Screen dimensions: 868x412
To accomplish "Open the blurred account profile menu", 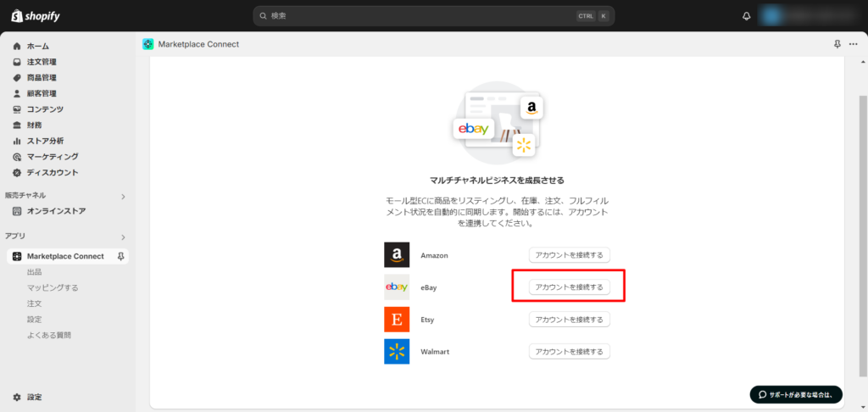I will point(806,16).
